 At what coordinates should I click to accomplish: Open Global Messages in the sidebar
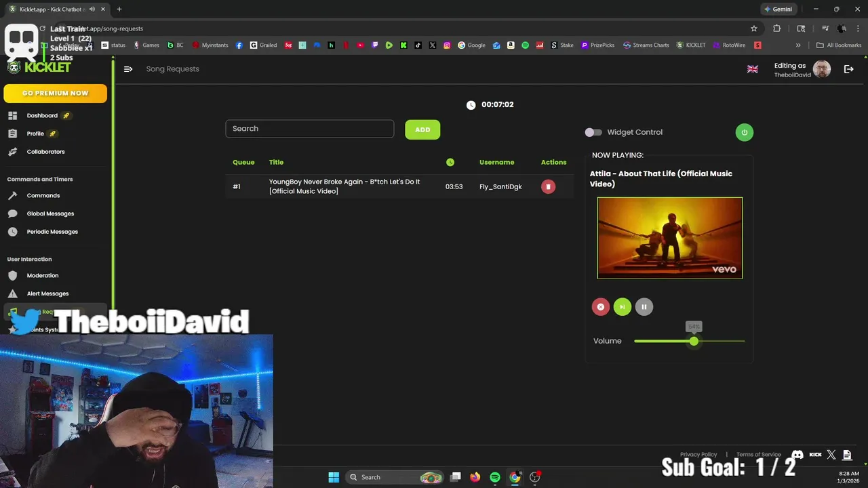click(x=50, y=213)
